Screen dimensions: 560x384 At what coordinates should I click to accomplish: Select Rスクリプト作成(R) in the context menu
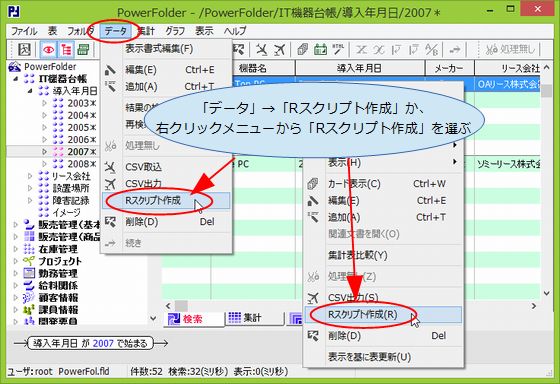pyautogui.click(x=383, y=315)
